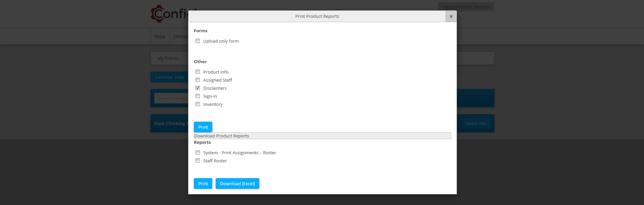Click the Print Product Reports title text

(x=317, y=16)
